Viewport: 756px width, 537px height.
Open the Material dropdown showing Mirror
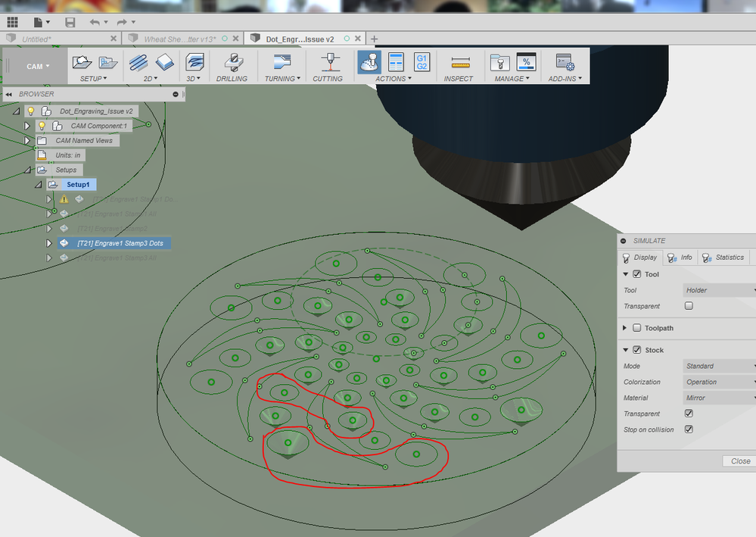[718, 398]
